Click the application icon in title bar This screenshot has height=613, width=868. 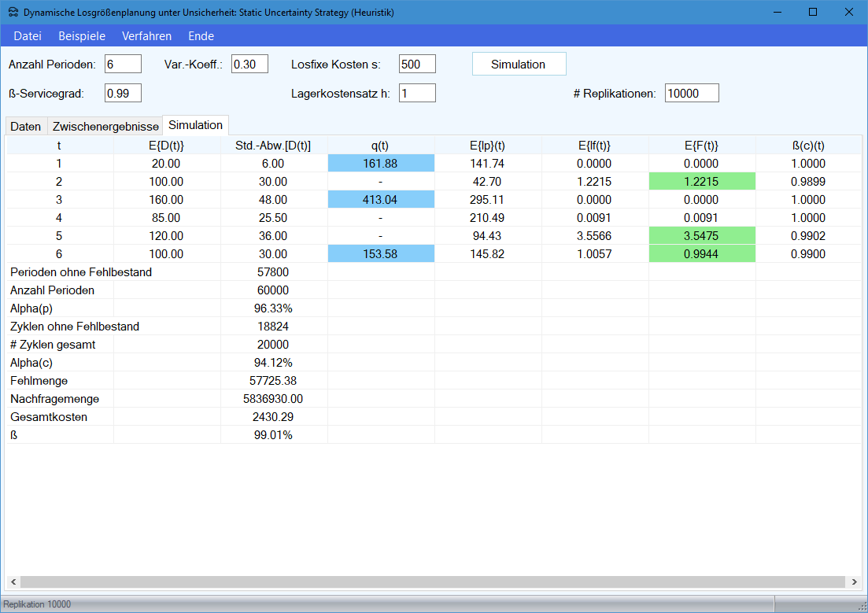pos(13,13)
